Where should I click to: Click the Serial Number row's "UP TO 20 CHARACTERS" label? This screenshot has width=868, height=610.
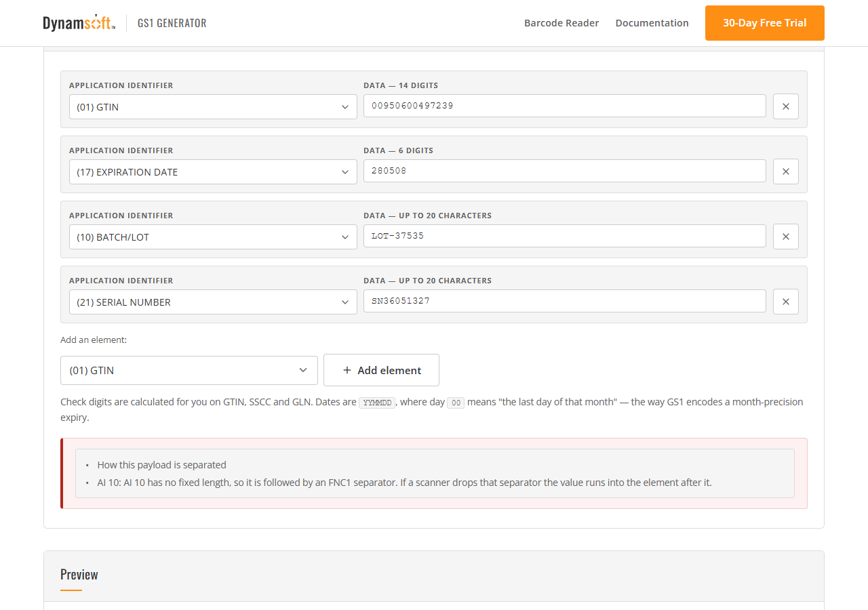pos(427,281)
